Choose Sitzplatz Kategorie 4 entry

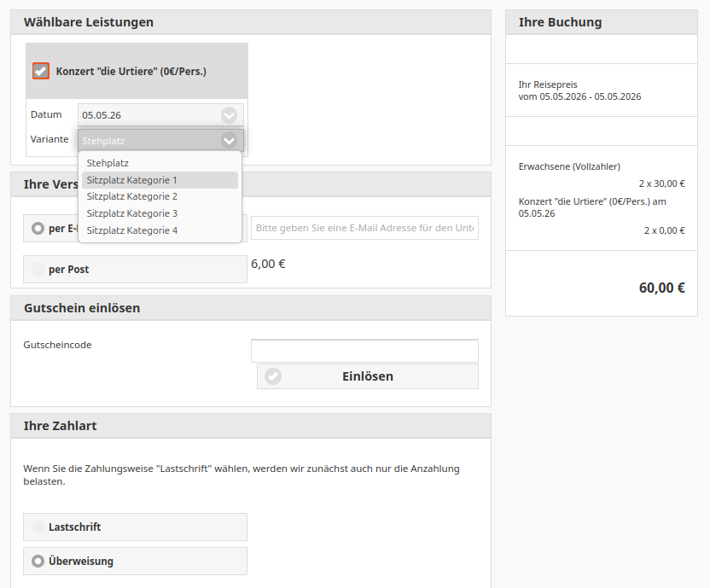(131, 230)
